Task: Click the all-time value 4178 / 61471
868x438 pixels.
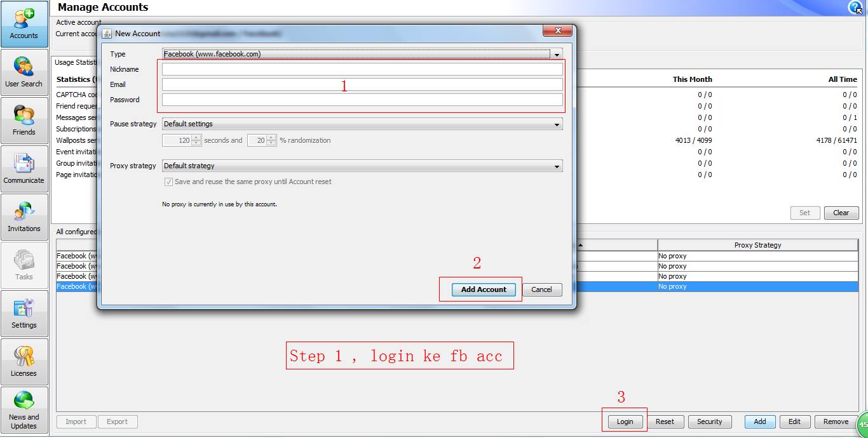Action: click(x=836, y=140)
